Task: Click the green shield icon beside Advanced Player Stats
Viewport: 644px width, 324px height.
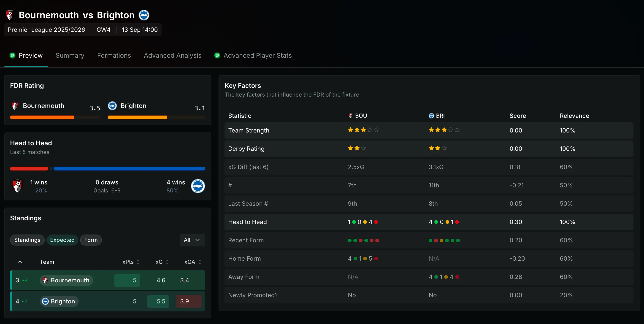Action: coord(217,55)
